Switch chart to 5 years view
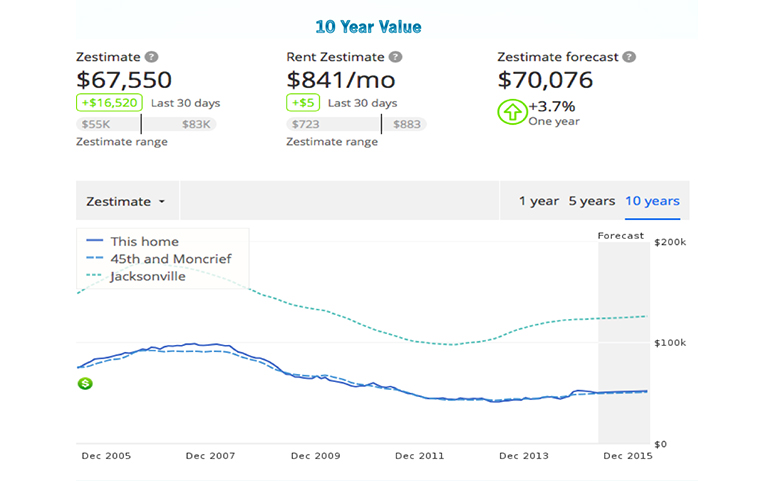The height and width of the screenshot is (481, 770). coord(592,201)
